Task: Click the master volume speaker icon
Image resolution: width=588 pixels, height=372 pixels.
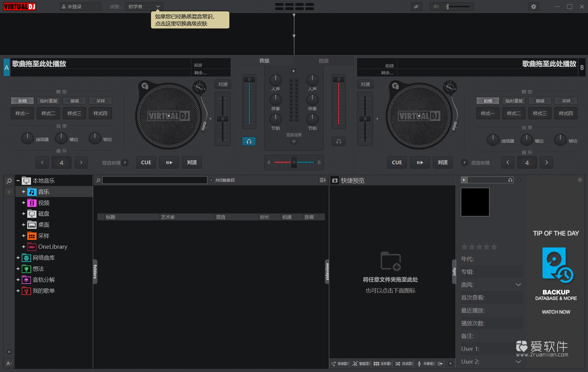Action: pyautogui.click(x=436, y=6)
